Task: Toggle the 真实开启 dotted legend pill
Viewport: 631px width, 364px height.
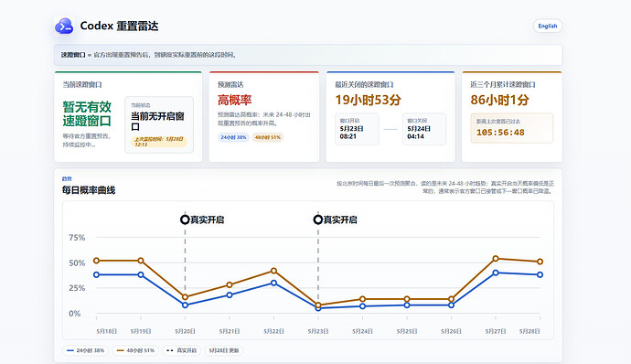Action: pyautogui.click(x=181, y=350)
